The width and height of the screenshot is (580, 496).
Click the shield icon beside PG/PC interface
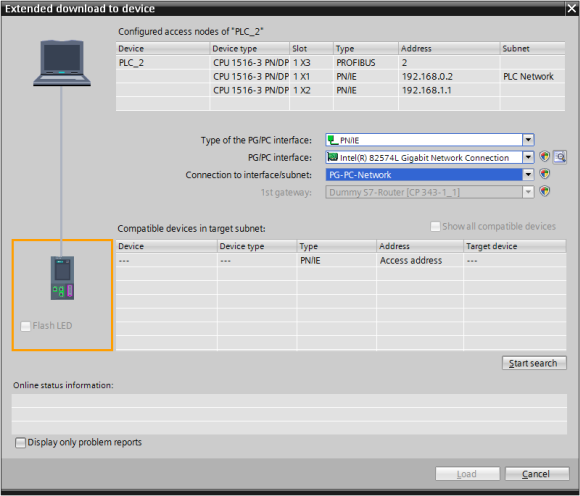point(544,157)
